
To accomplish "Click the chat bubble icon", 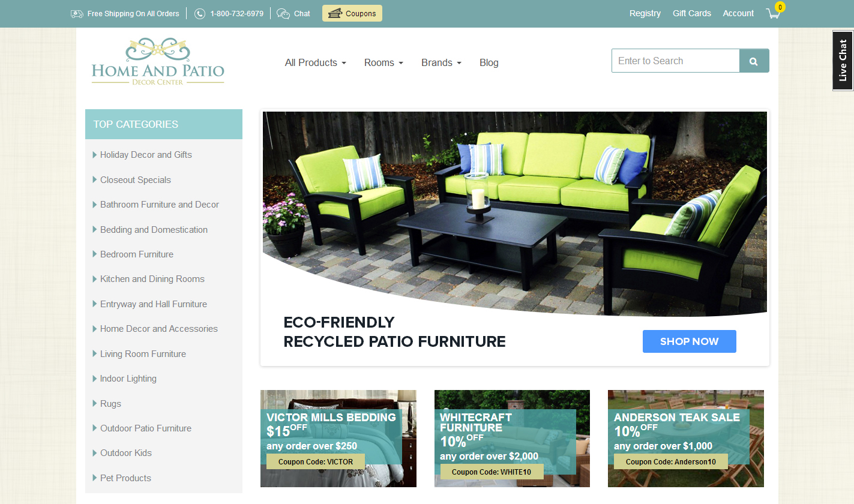I will [x=283, y=13].
